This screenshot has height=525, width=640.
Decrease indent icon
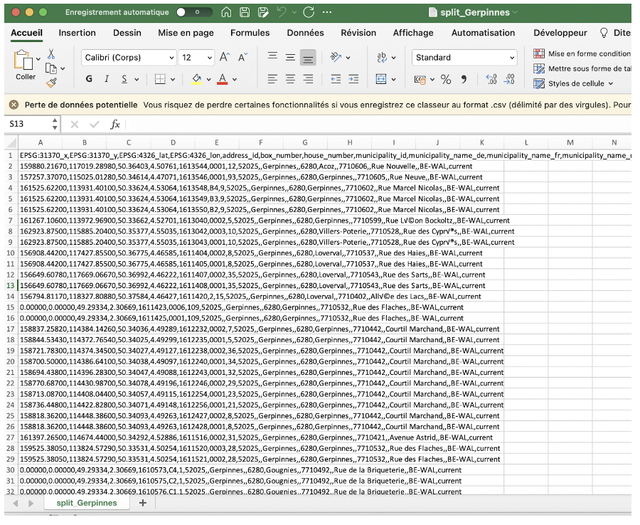point(336,79)
